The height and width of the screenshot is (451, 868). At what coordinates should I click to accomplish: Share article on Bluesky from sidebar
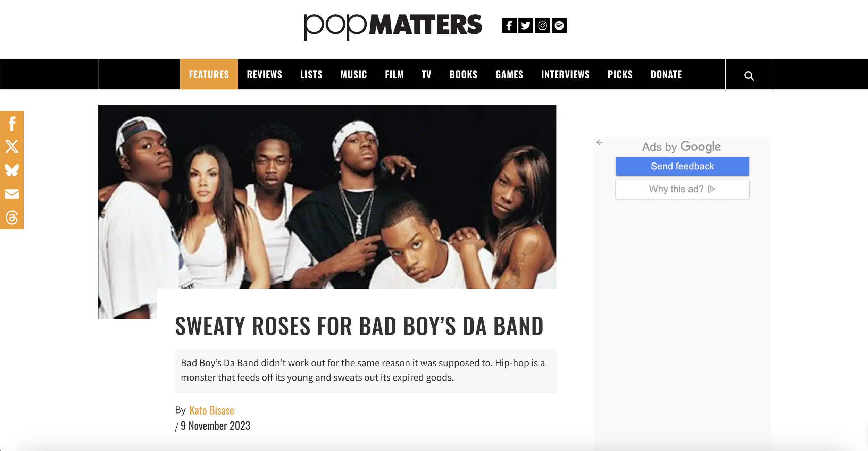click(x=12, y=170)
